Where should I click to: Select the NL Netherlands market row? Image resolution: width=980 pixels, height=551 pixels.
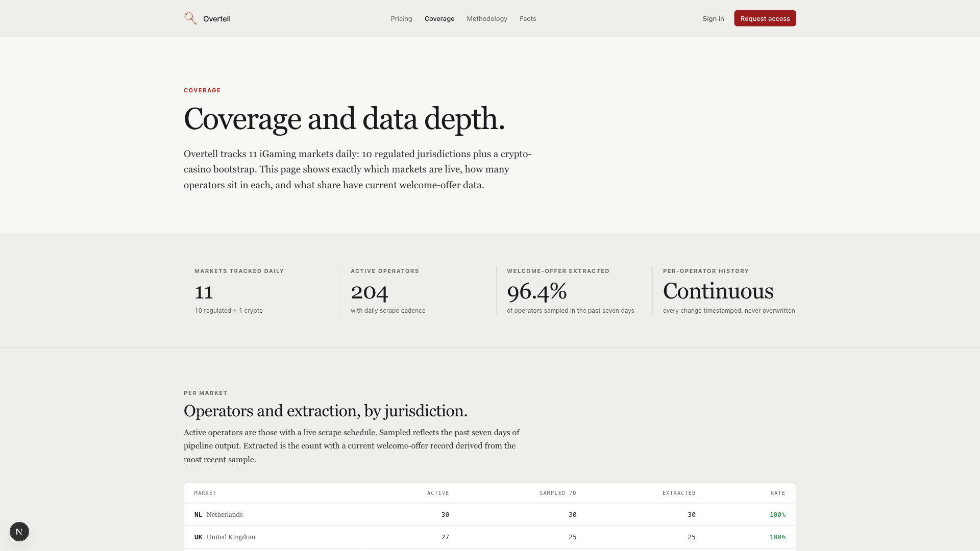490,515
